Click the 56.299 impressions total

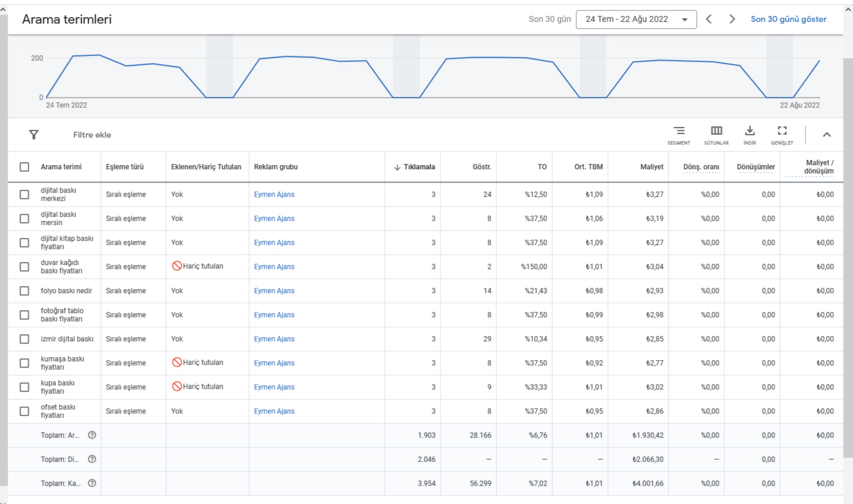click(481, 483)
